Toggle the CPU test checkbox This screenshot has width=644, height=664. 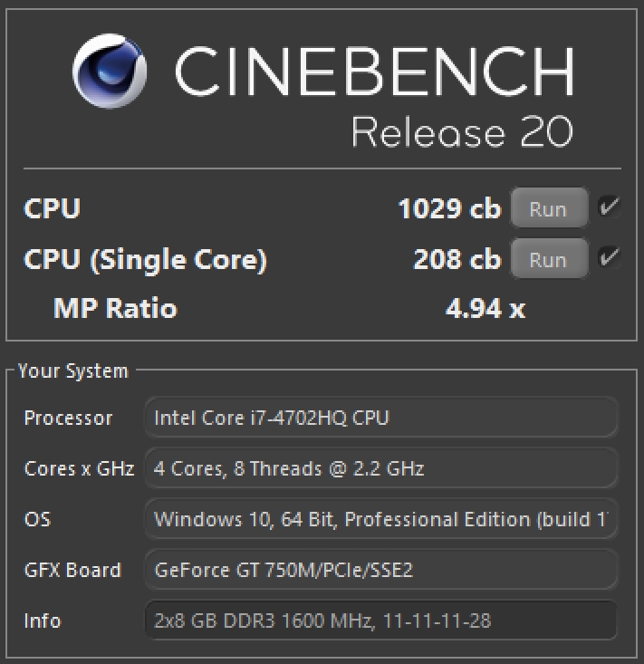click(x=609, y=208)
